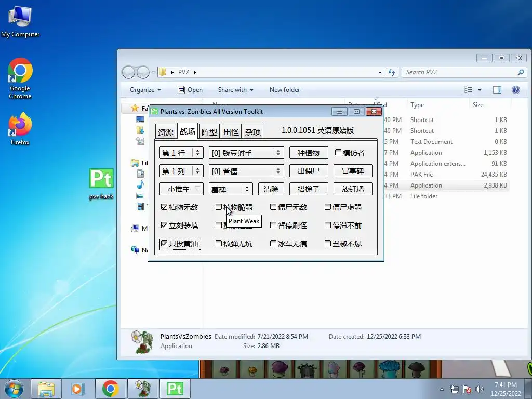Click Explorer help question mark icon
This screenshot has width=532, height=399.
coord(516,89)
